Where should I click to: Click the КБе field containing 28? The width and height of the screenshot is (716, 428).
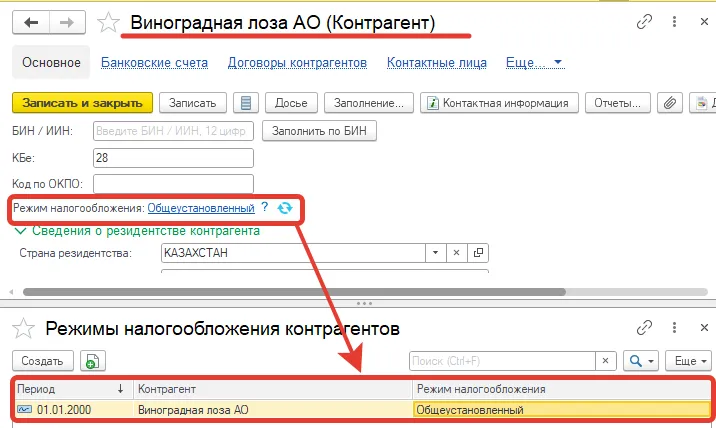tap(173, 158)
